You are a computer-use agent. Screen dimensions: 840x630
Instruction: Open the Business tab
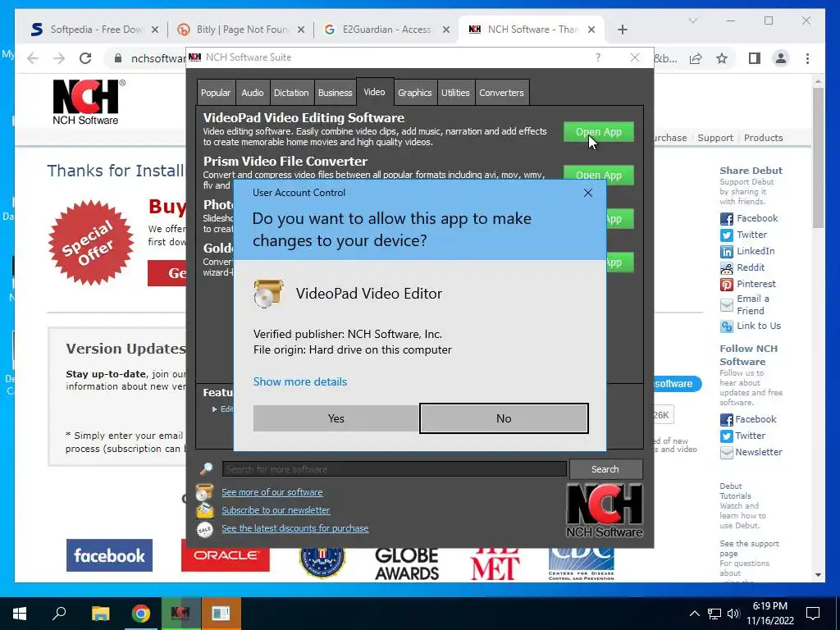coord(335,93)
